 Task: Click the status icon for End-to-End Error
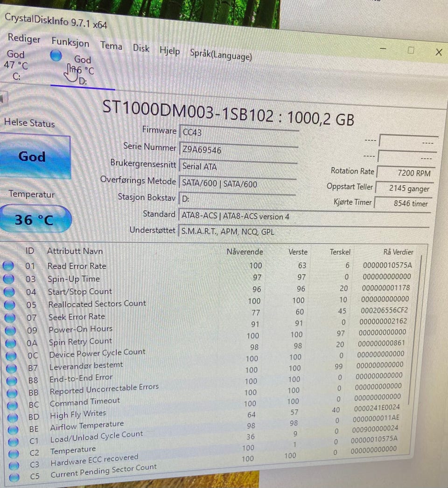coord(12,381)
